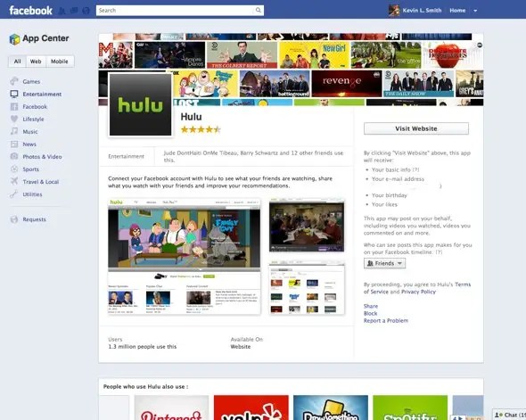Select the Mobile filter tab
The height and width of the screenshot is (420, 526).
coord(60,62)
